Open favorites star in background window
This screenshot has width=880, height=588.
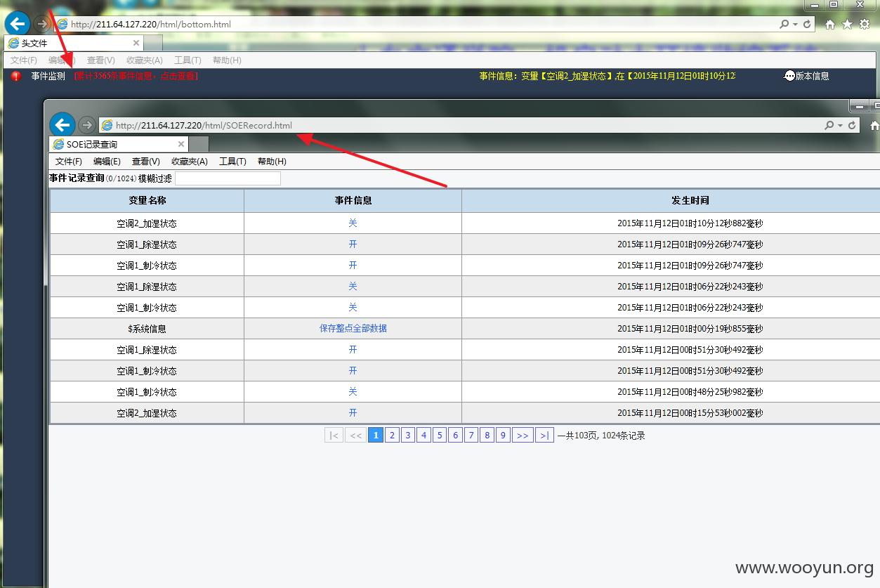847,24
